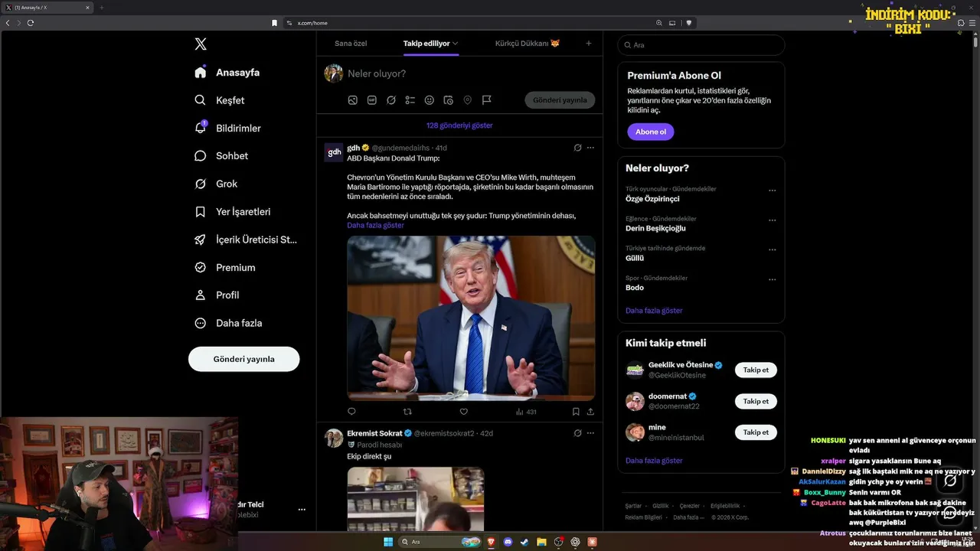Add a new timeline tab with plus
Screen dimensions: 980x551
coord(589,44)
